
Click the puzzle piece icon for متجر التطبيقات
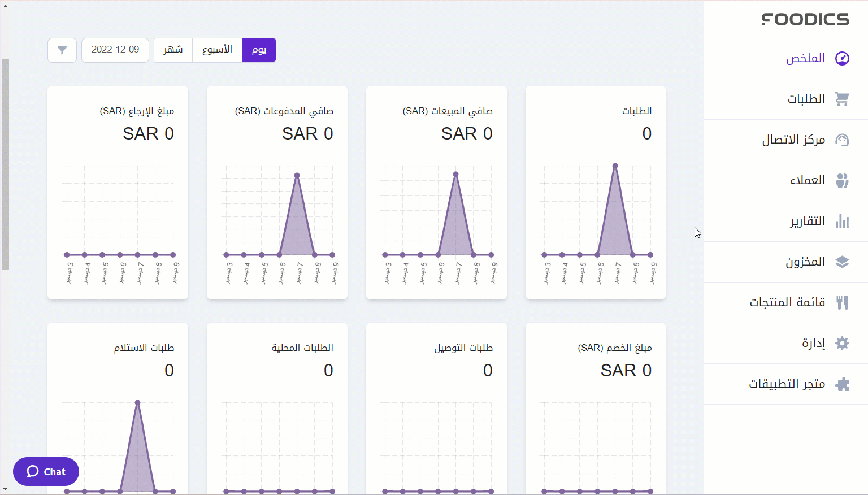click(842, 384)
